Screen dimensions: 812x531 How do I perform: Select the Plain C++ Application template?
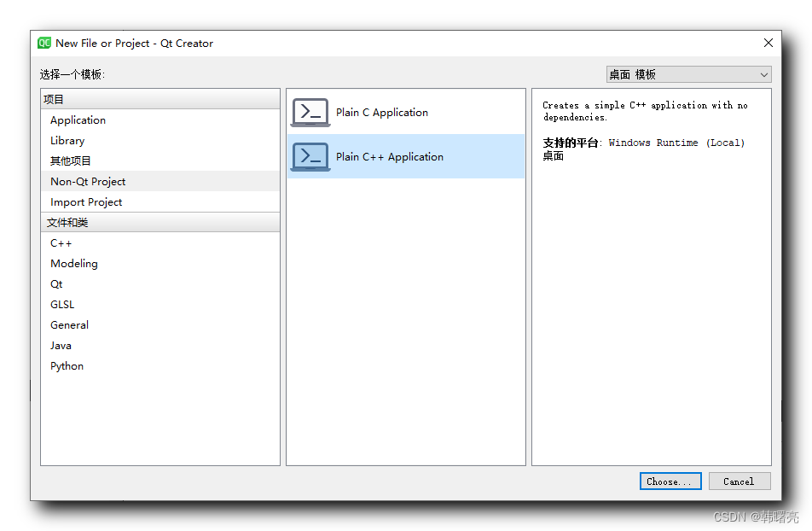390,156
